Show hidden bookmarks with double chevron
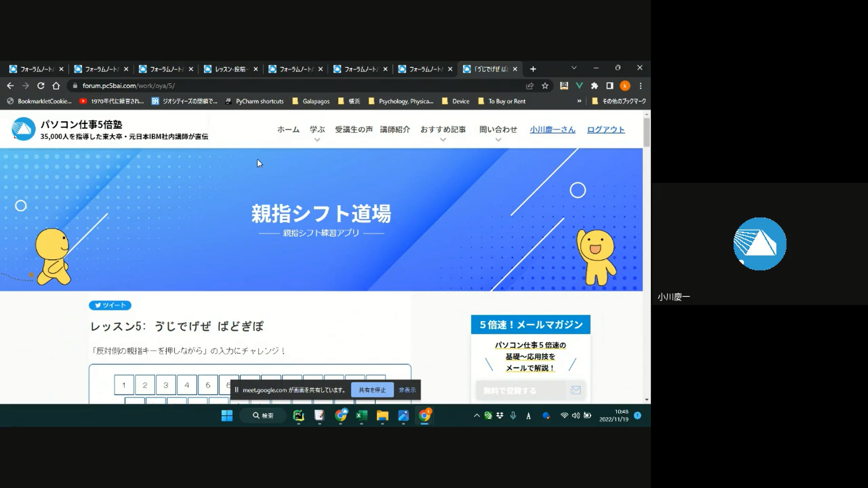868x488 pixels. 579,101
